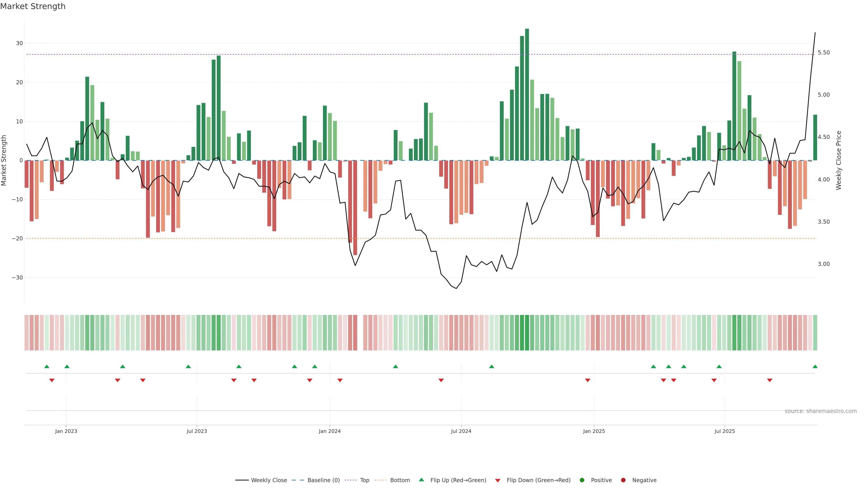Click the red Flip Down triangle legend icon
This screenshot has width=868, height=488.
[x=498, y=481]
